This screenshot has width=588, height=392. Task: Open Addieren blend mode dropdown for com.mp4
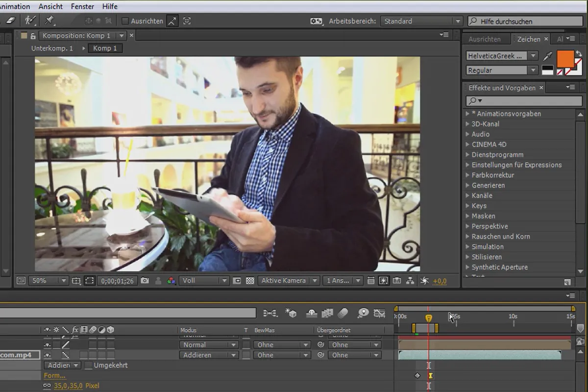tap(209, 355)
